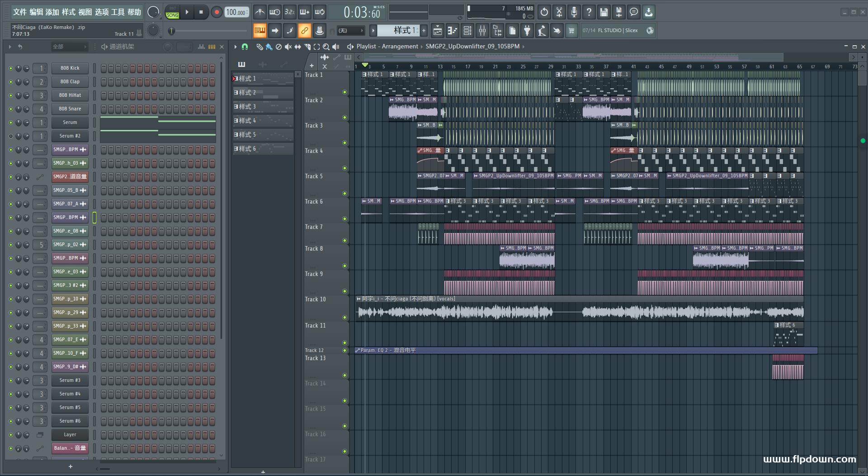Select the playlist mute tool

(288, 47)
